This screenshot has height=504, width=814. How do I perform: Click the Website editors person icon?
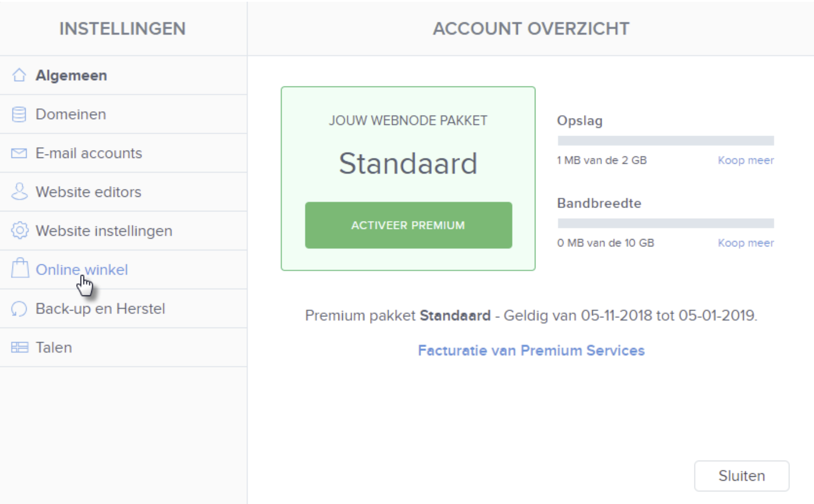click(x=18, y=192)
